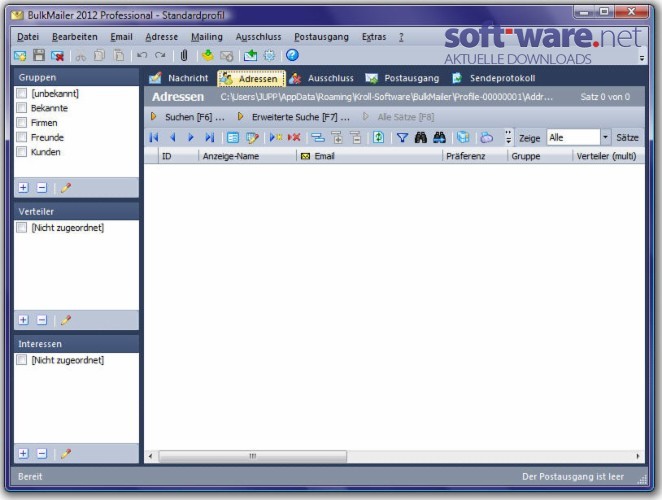The width and height of the screenshot is (662, 500).
Task: Open main toolbar overflow arrow at right
Action: pyautogui.click(x=642, y=58)
